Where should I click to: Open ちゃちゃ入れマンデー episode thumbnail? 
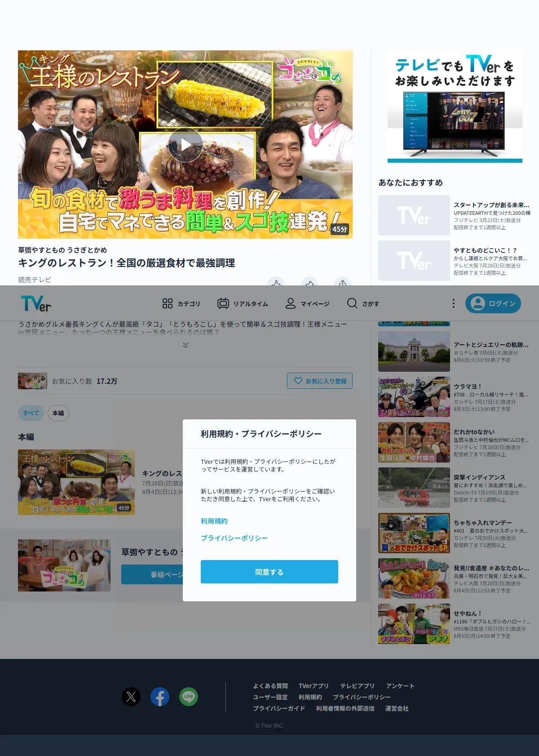pyautogui.click(x=414, y=533)
